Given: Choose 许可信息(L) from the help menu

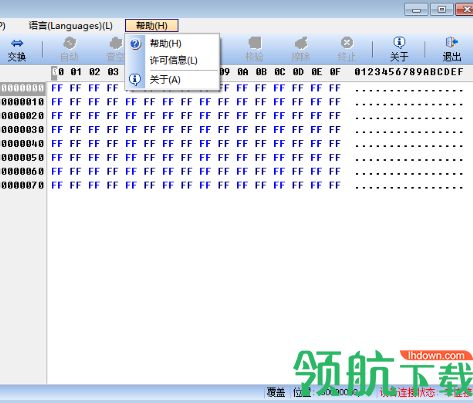Looking at the screenshot, I should [x=172, y=60].
